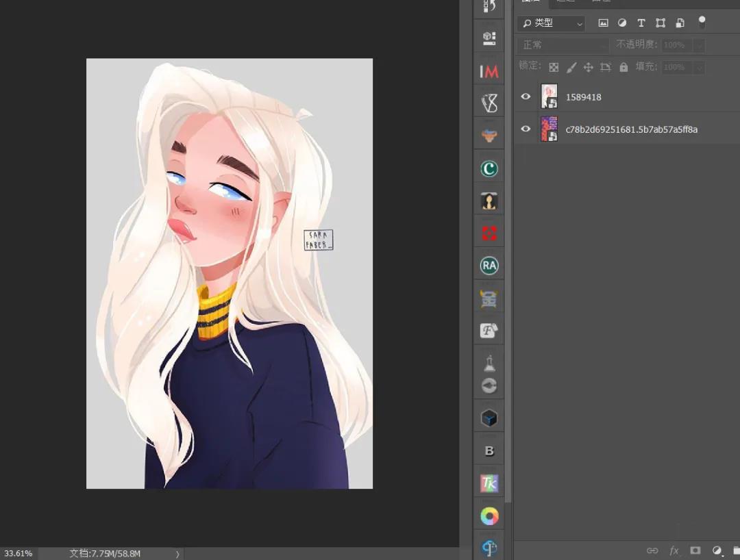Image resolution: width=740 pixels, height=560 pixels.
Task: Hide the c78b2d69251681 layer
Action: tap(526, 129)
